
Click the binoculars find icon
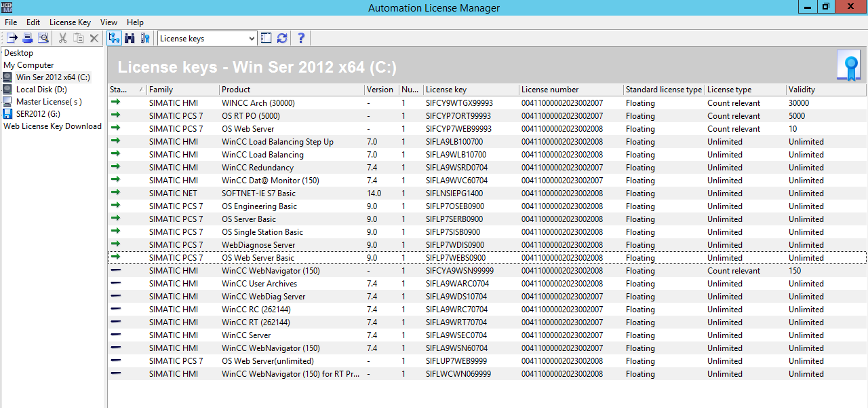click(130, 38)
